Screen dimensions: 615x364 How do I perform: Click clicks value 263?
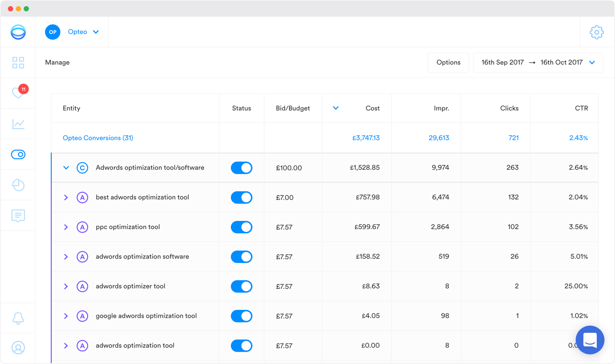pos(512,168)
